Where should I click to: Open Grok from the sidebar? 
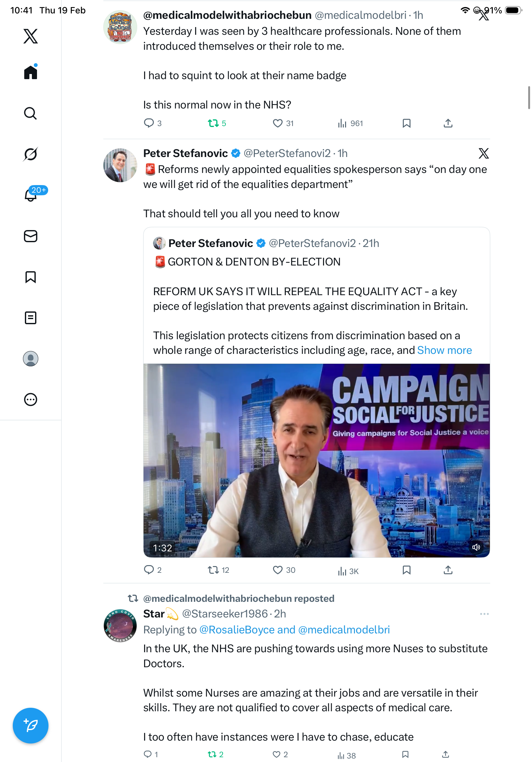click(x=31, y=154)
